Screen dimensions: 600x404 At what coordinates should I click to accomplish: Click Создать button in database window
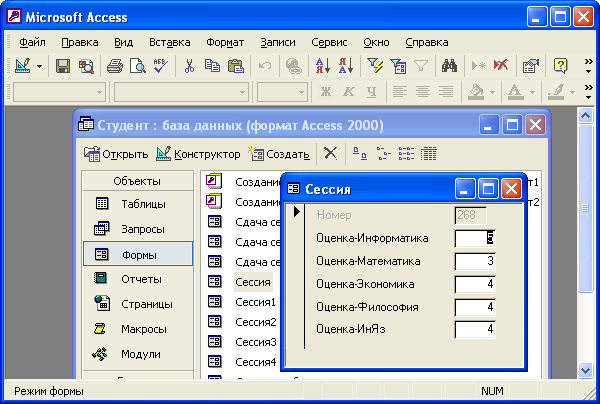(x=279, y=154)
